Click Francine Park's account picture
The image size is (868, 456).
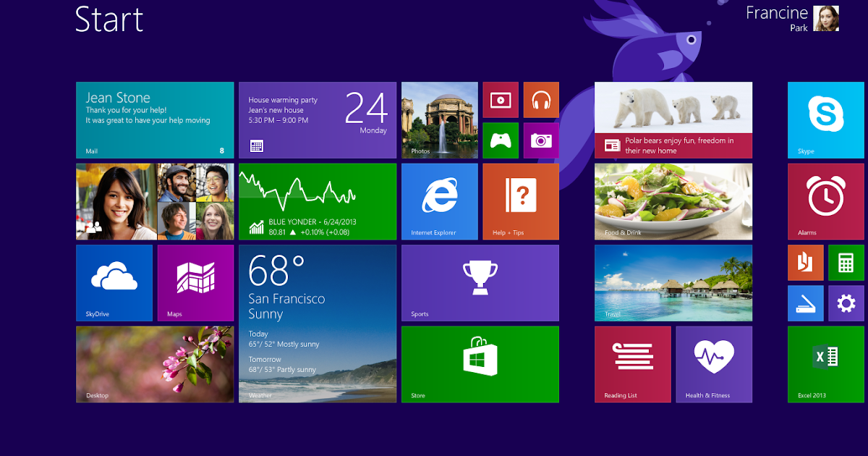pos(826,18)
